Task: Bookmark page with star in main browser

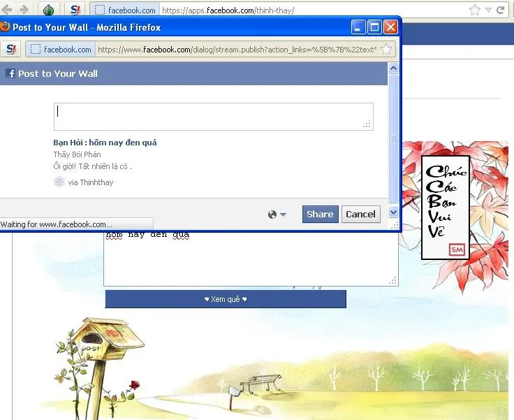Action: [474, 10]
